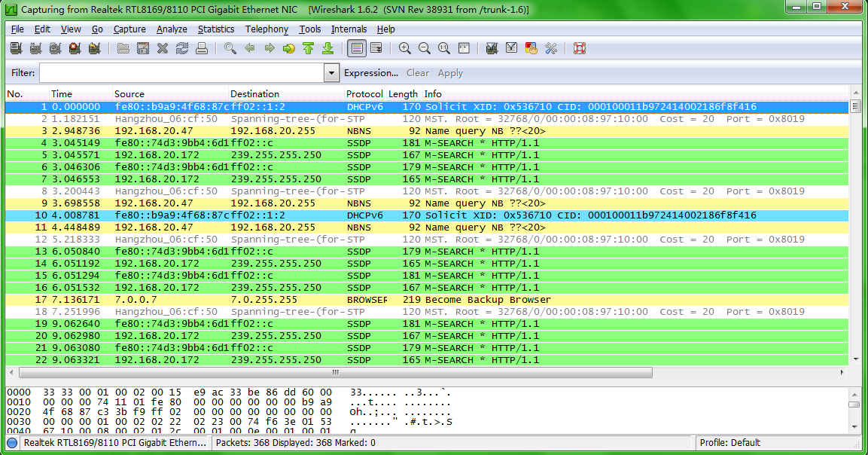This screenshot has width=868, height=455.
Task: Open help with the lifebuoy icon
Action: 580,49
